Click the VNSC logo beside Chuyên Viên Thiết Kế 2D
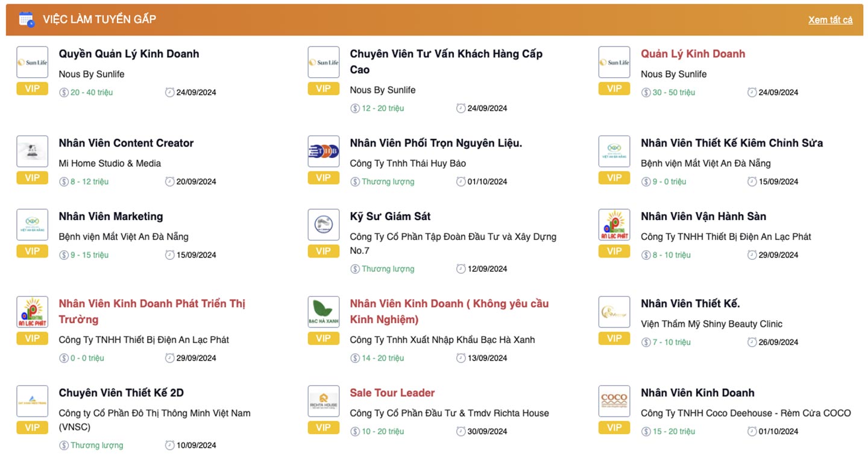The width and height of the screenshot is (868, 454). 32,401
